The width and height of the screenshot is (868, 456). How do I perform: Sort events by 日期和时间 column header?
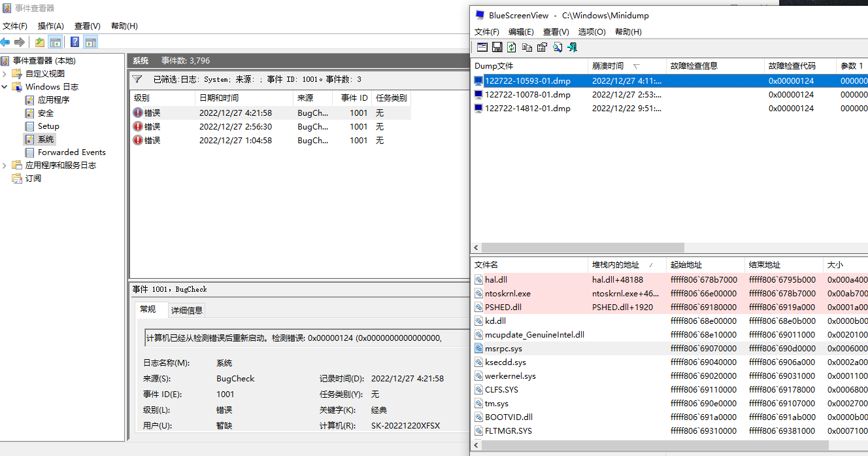point(244,98)
